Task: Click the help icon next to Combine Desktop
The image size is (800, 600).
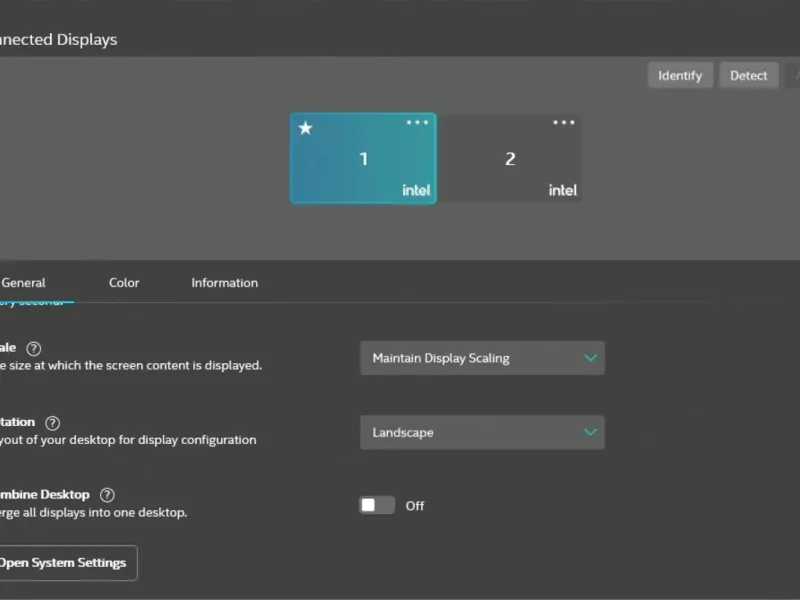Action: coord(107,495)
